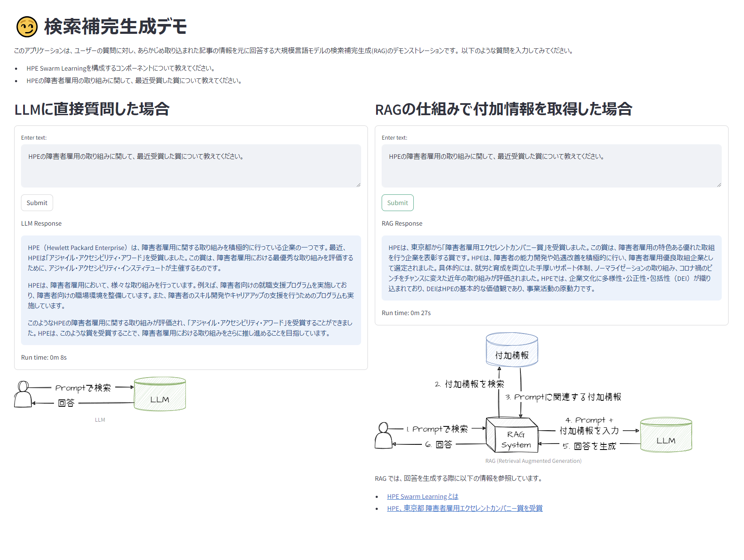Click the RAG system diagram image
Viewport: 744px width, 560px height.
533,393
